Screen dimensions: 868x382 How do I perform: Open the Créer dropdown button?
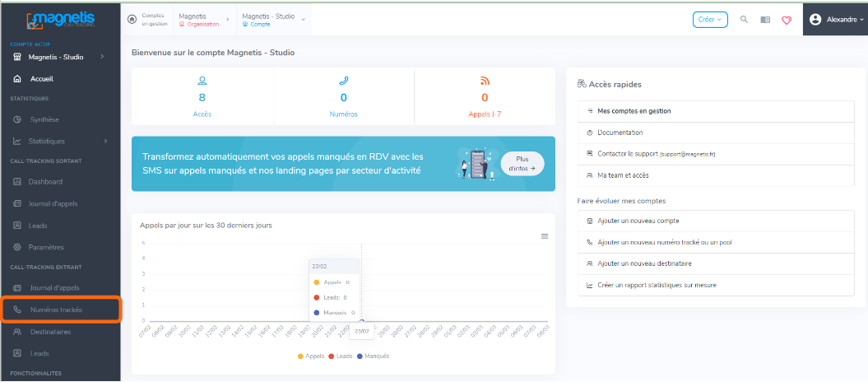710,20
